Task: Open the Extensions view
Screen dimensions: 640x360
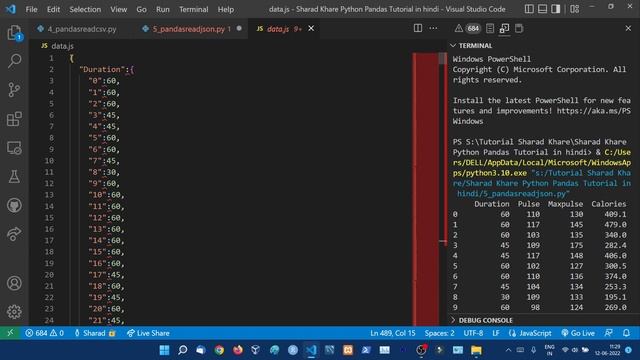Action: point(14,119)
